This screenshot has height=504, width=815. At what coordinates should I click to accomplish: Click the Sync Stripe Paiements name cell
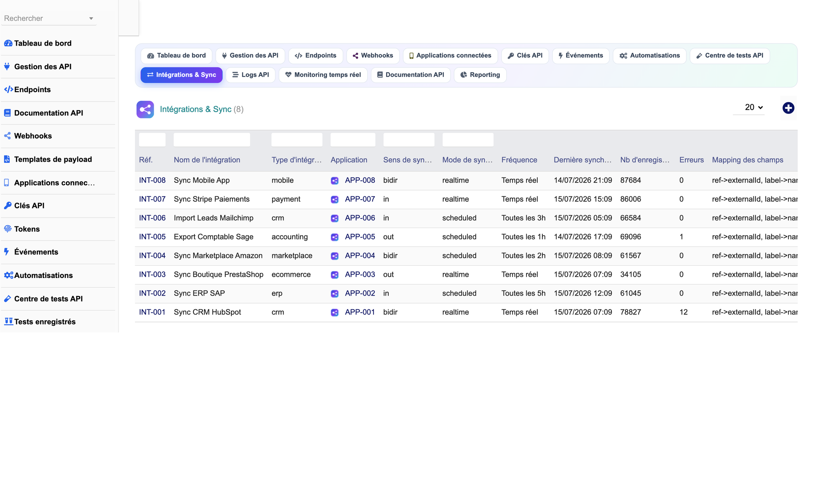click(211, 199)
